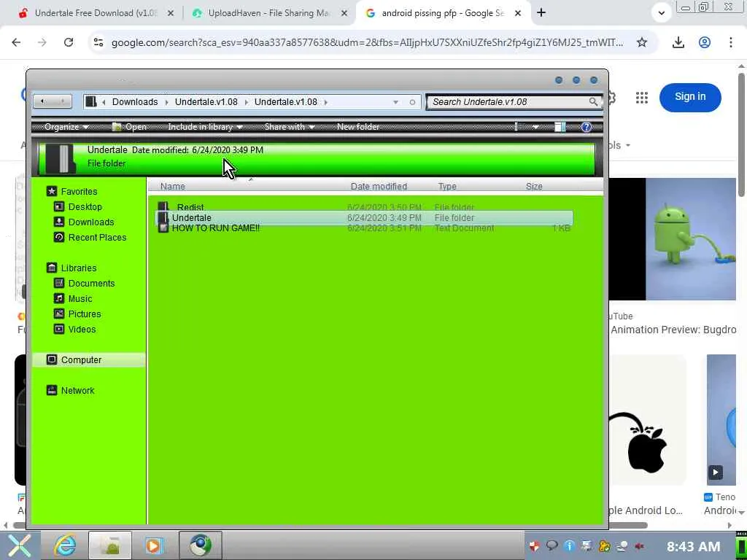This screenshot has height=560, width=747.
Task: Click the Redist folder icon
Action: coord(163,206)
